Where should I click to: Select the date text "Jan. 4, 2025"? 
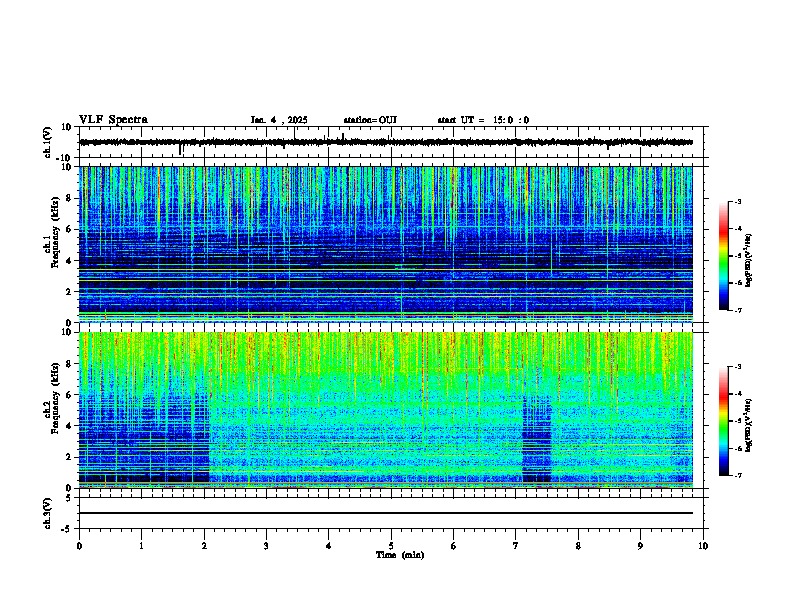point(279,120)
